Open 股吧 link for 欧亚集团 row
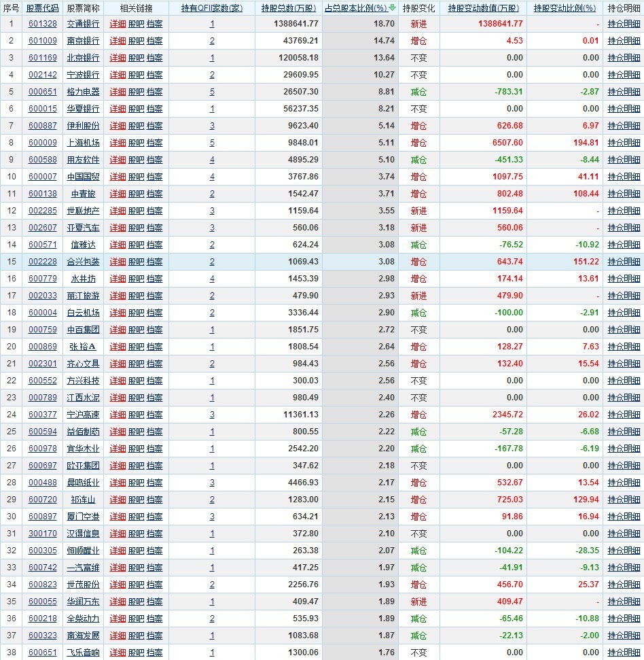 point(137,465)
